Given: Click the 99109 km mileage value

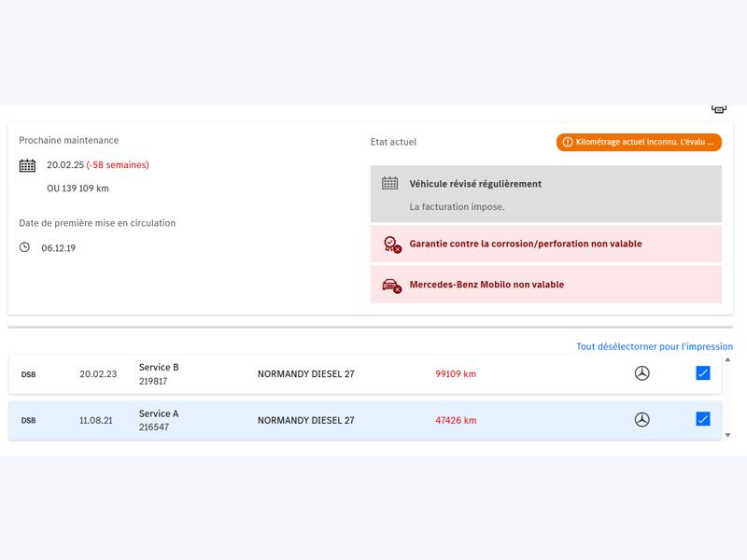Looking at the screenshot, I should coord(456,374).
